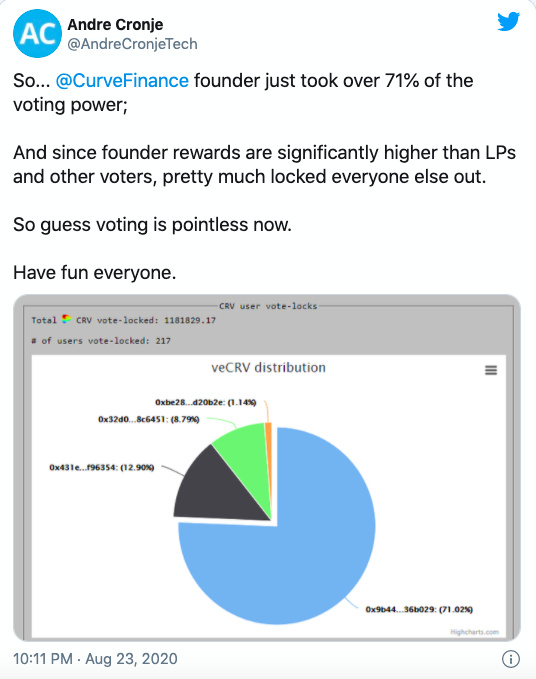Click Andre Cronje's AC avatar
The height and width of the screenshot is (679, 536).
click(x=37, y=33)
